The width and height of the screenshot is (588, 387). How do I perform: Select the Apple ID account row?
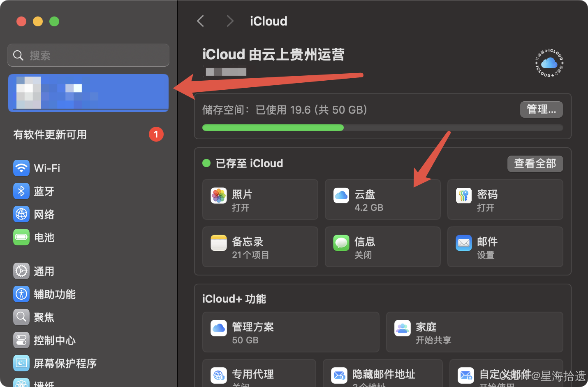[88, 93]
